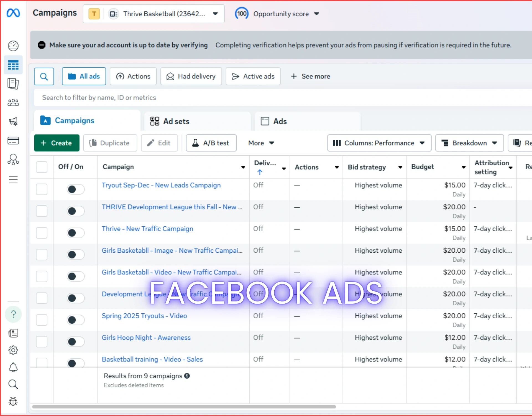Click the green Create button
This screenshot has height=416, width=532.
(x=57, y=143)
